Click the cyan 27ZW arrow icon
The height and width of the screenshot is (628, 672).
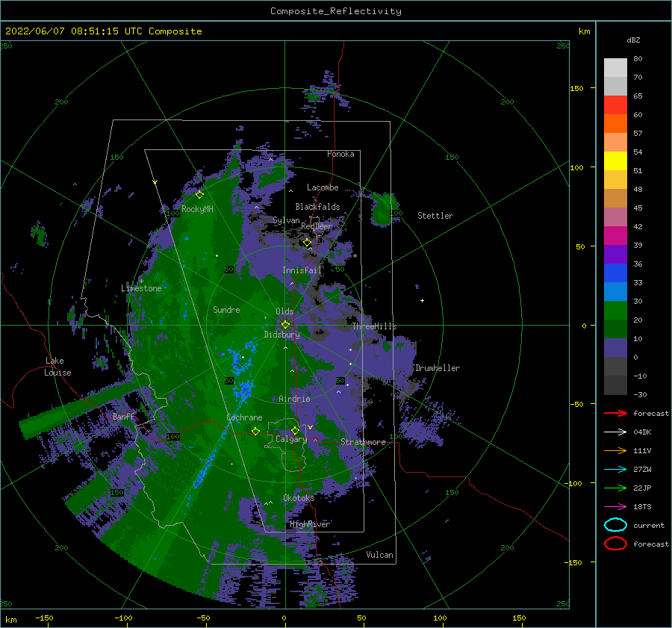[x=615, y=470]
